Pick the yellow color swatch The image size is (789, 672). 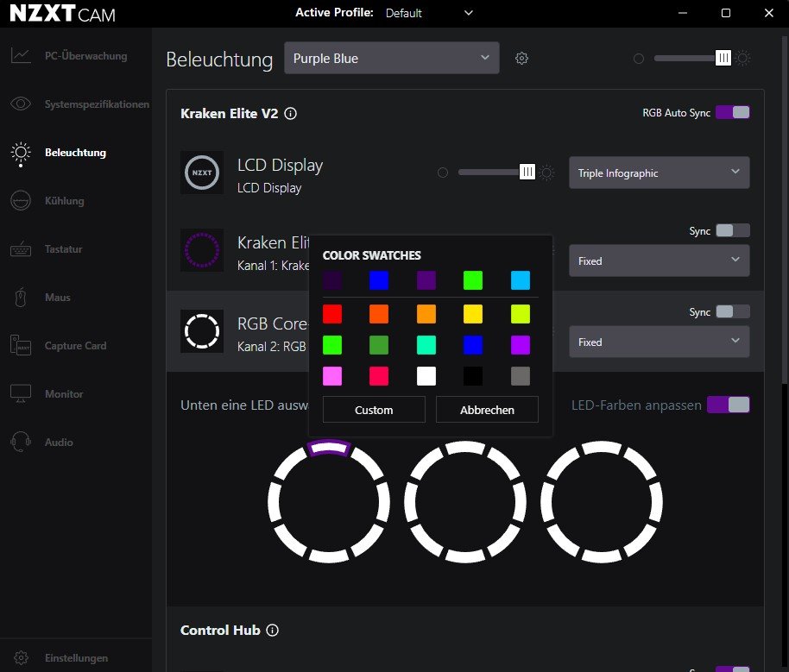pos(473,314)
